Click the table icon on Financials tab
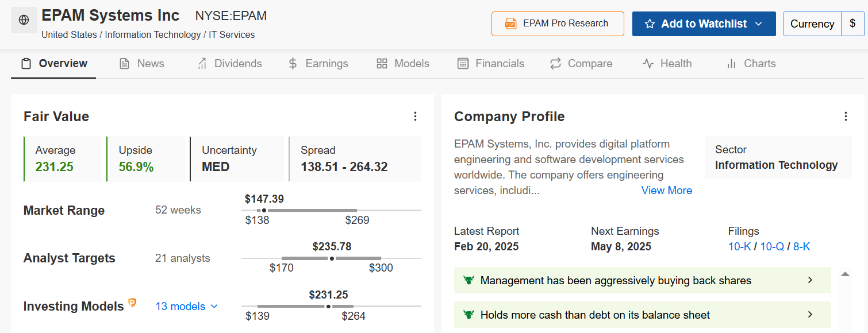868x333 pixels. (x=463, y=64)
